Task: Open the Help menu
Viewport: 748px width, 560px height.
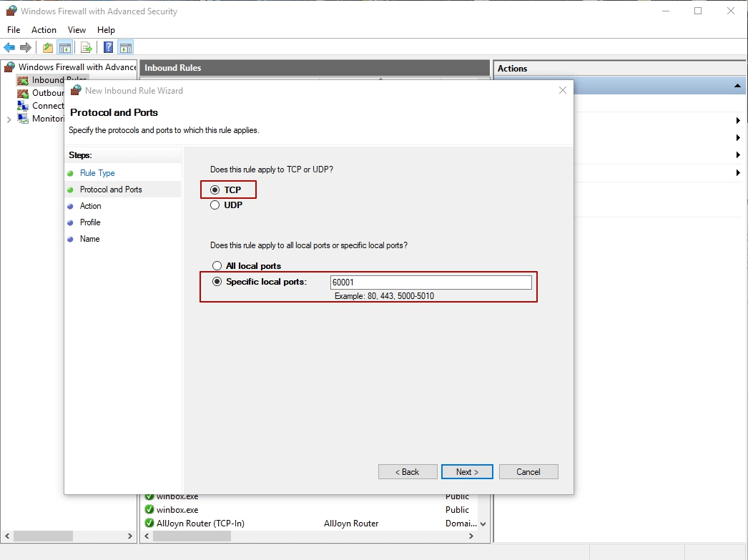Action: [x=106, y=29]
